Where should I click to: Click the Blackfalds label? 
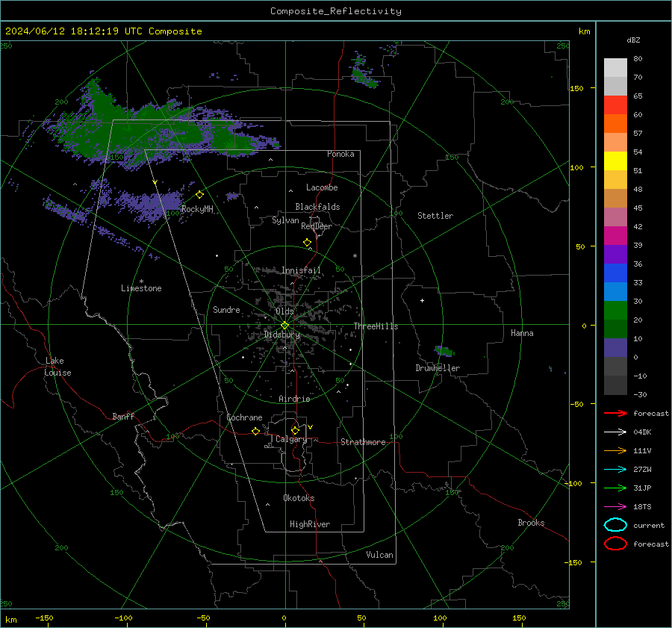[x=317, y=207]
